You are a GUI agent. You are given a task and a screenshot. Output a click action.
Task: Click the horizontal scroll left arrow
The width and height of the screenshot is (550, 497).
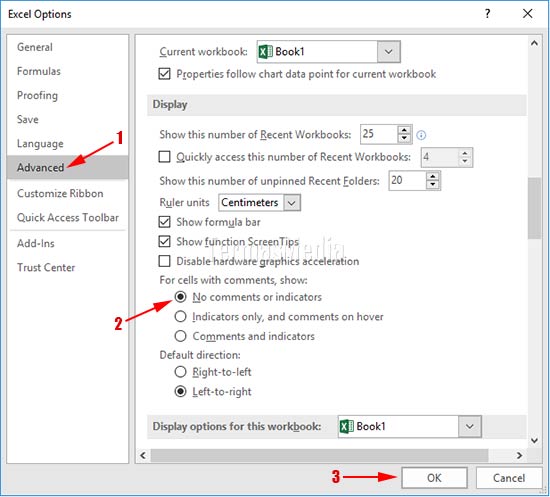coord(143,455)
